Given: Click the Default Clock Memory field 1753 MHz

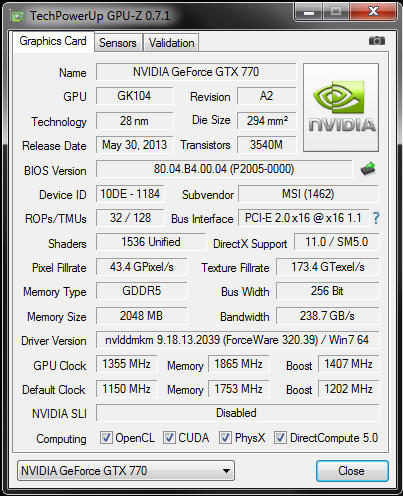Looking at the screenshot, I should pos(239,389).
